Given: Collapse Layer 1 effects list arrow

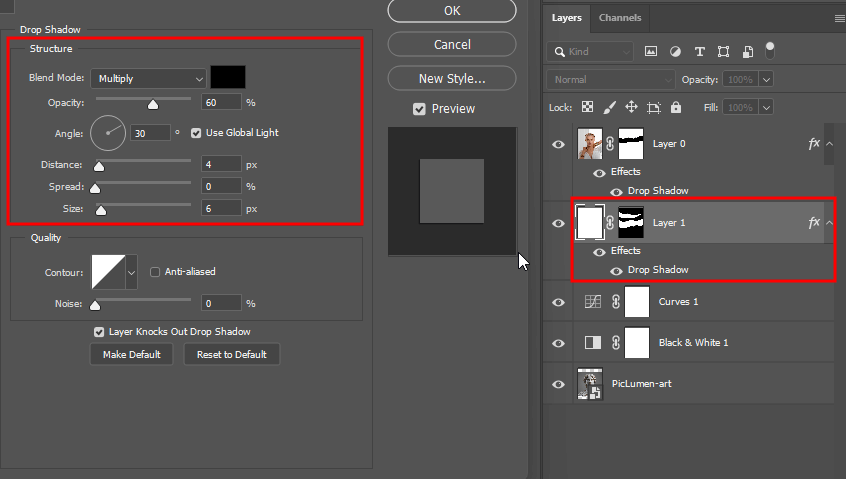Looking at the screenshot, I should click(x=830, y=223).
